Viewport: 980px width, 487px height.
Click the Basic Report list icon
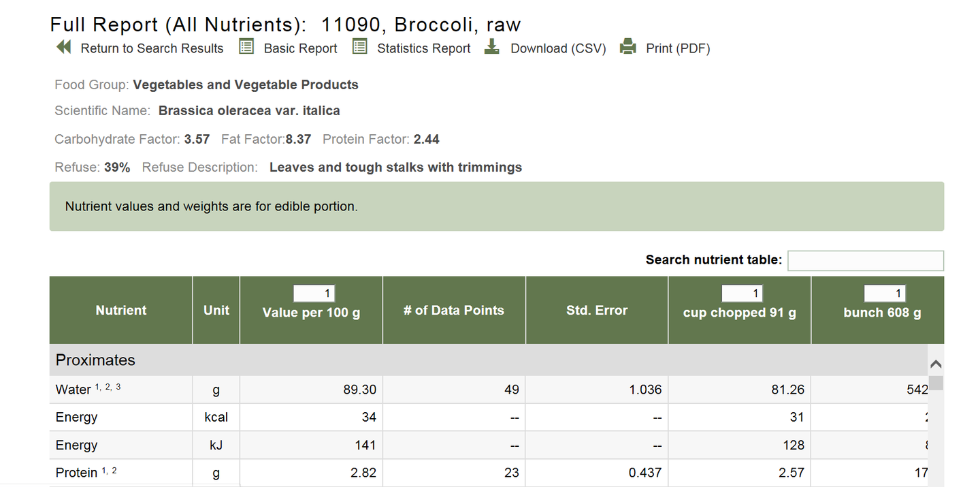point(246,47)
